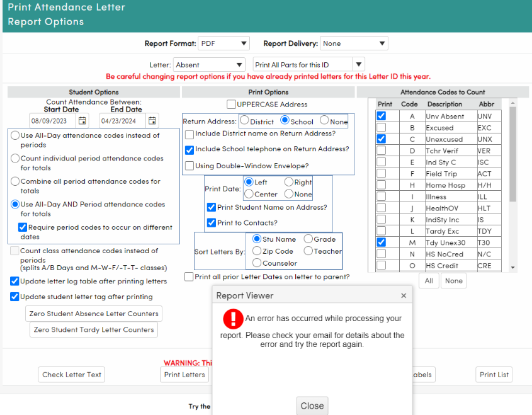
Task: Select Count individual period attendance codes option
Action: tap(15, 159)
